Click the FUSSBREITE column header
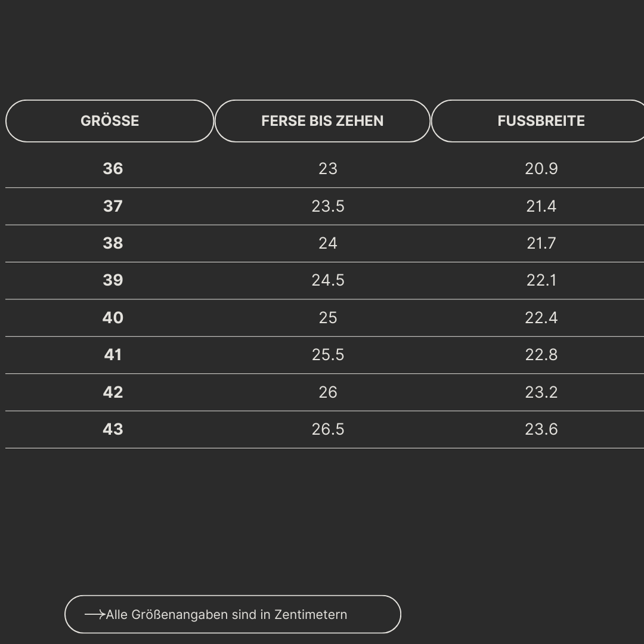Viewport: 644px width, 644px height. coord(541,121)
